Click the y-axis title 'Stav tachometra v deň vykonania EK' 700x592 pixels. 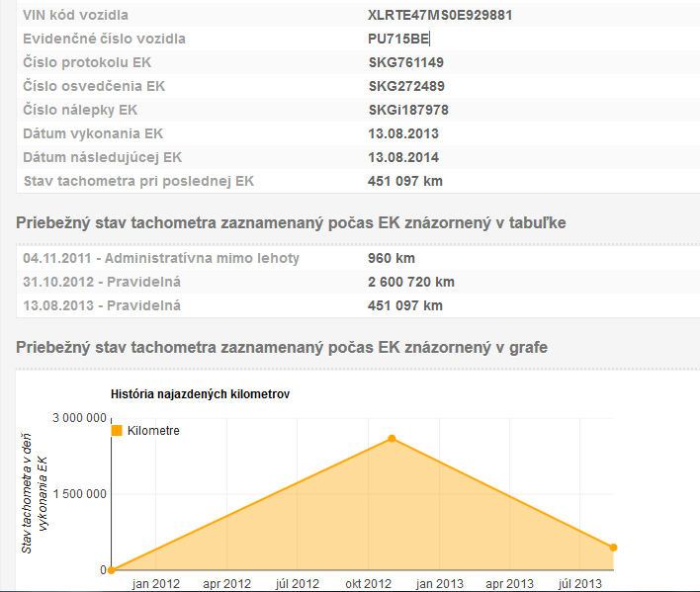(34, 493)
